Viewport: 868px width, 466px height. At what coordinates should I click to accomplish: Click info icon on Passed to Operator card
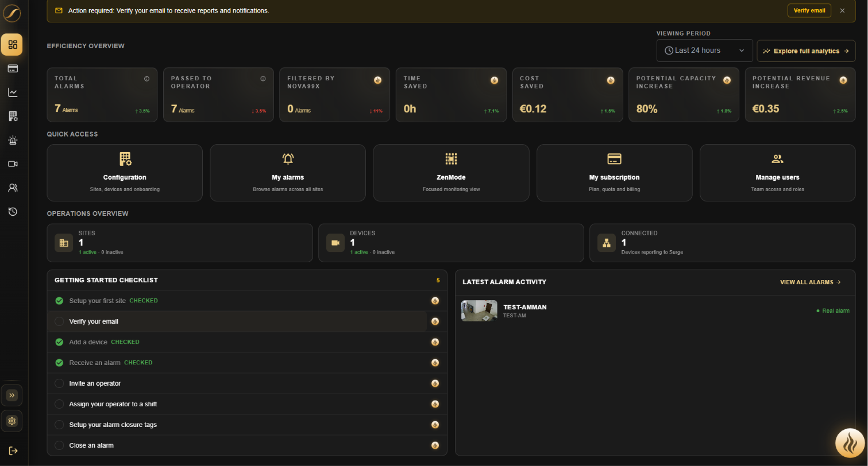263,79
